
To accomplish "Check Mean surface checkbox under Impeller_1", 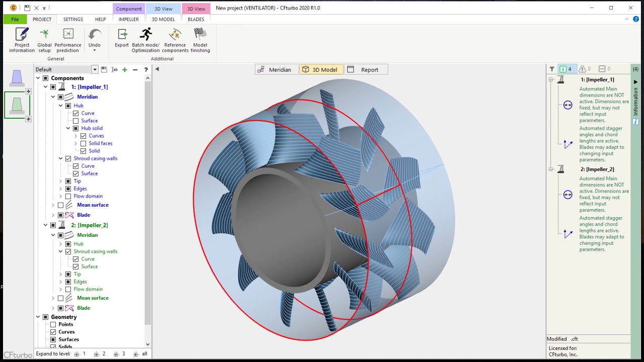I will point(61,205).
